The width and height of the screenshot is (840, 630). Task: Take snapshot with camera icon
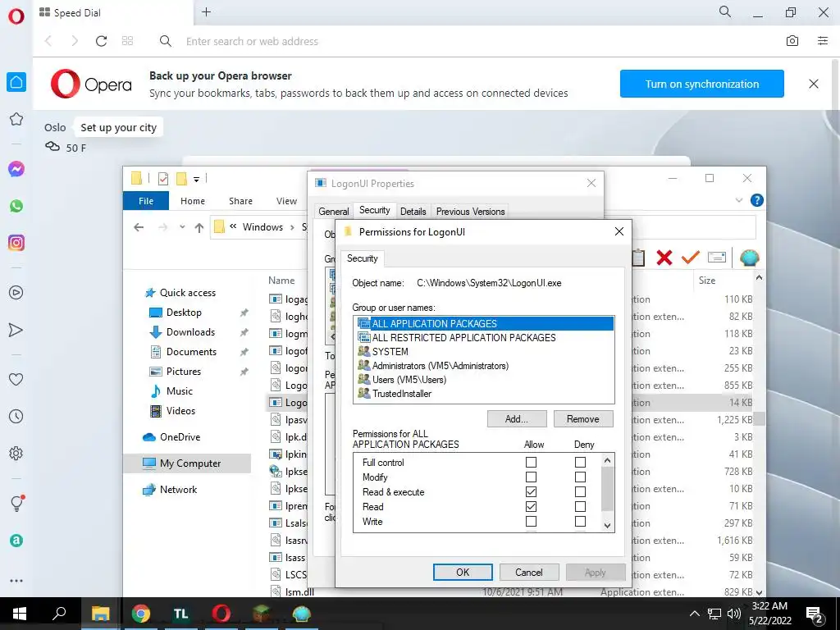[x=792, y=41]
